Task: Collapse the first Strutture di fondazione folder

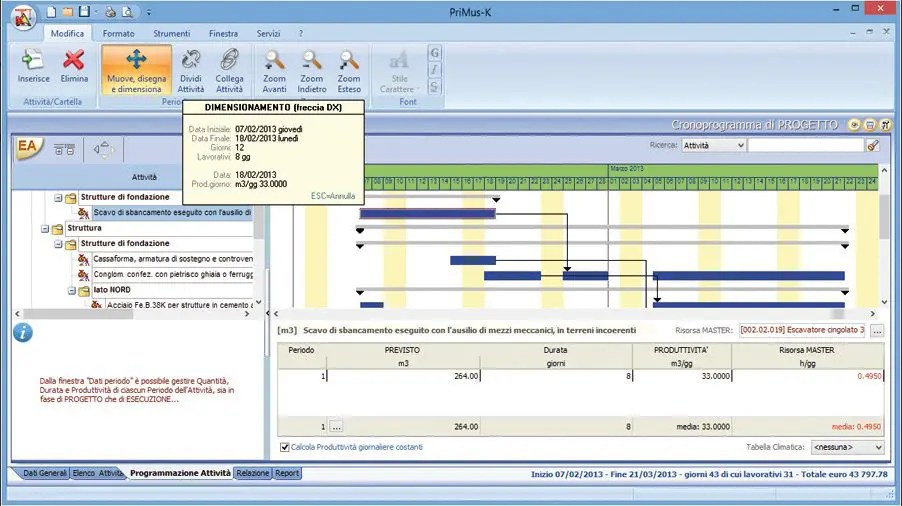Action: tap(58, 197)
